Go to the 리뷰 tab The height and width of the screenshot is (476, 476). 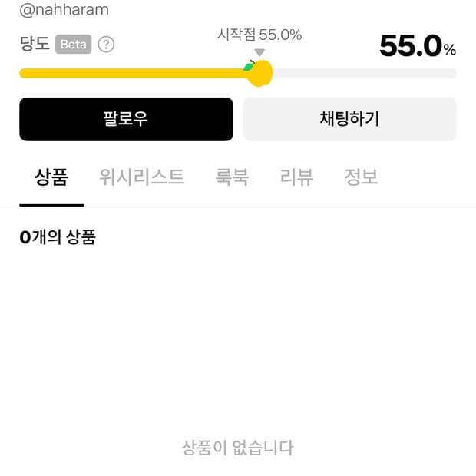click(296, 178)
